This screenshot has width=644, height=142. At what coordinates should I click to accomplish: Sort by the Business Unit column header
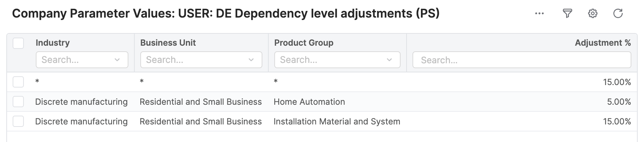[168, 43]
